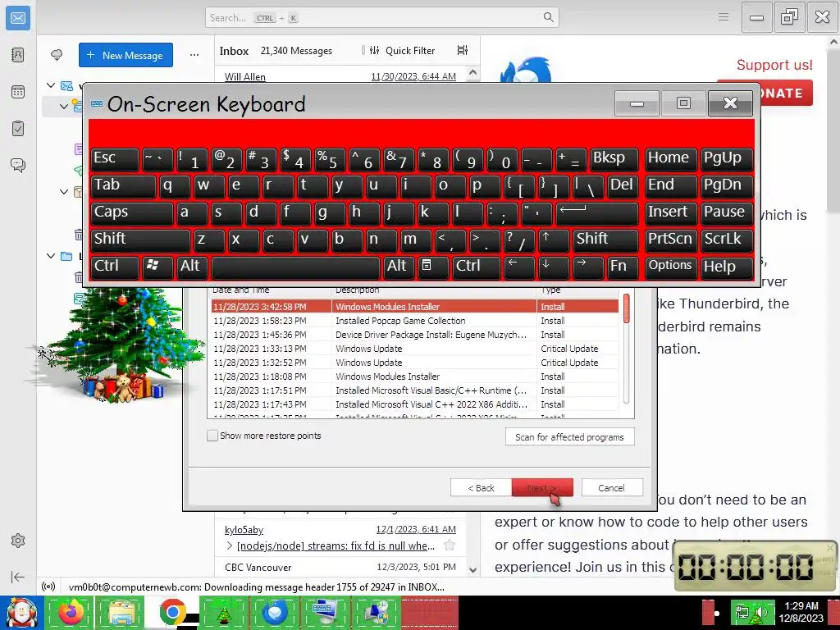
Task: Open Thunderbird Settings gear icon
Action: click(18, 541)
